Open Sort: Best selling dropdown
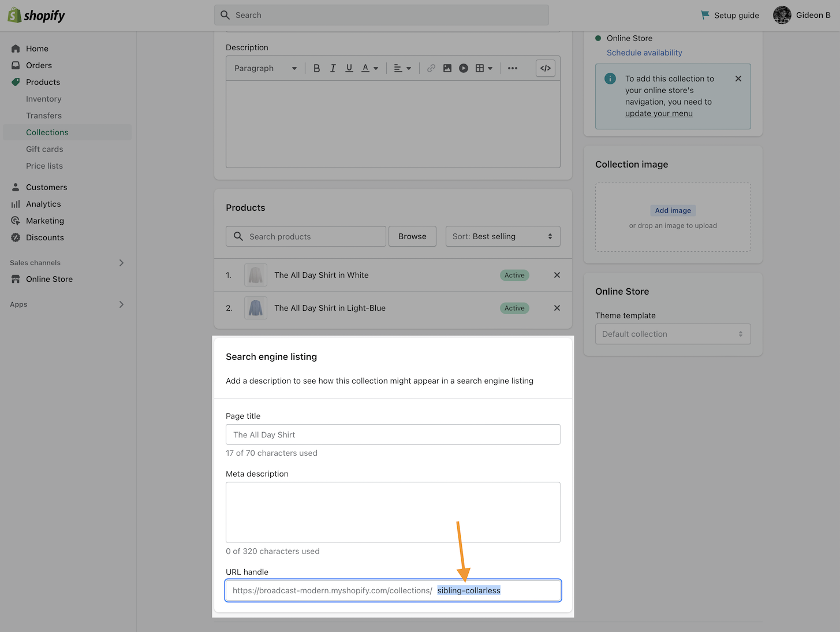This screenshot has width=840, height=632. click(502, 236)
